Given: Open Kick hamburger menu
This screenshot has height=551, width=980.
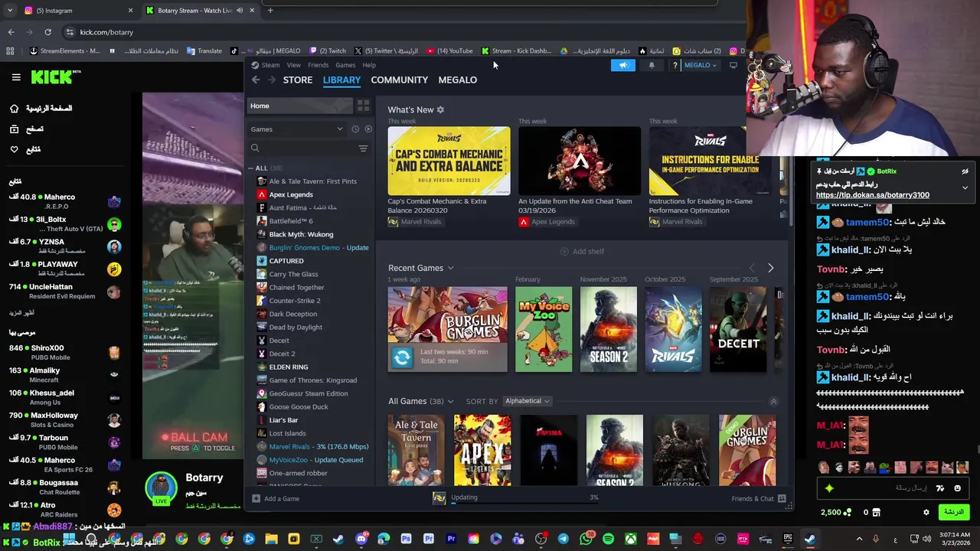Looking at the screenshot, I should click(x=16, y=77).
